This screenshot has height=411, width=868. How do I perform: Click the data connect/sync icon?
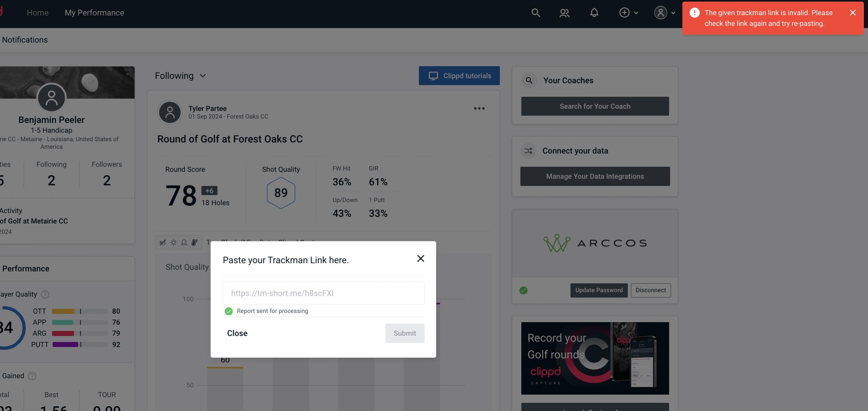(528, 151)
